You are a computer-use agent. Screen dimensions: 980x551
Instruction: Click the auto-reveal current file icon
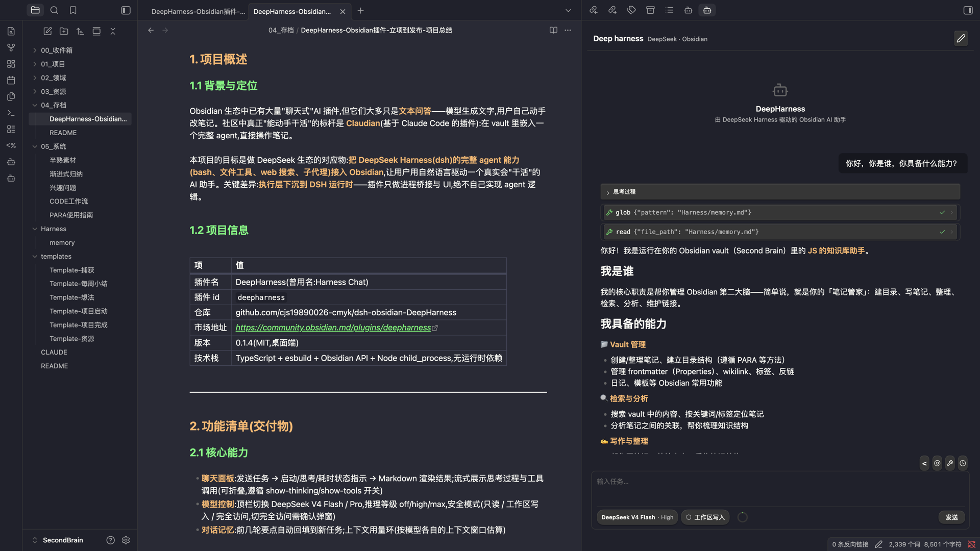coord(96,31)
